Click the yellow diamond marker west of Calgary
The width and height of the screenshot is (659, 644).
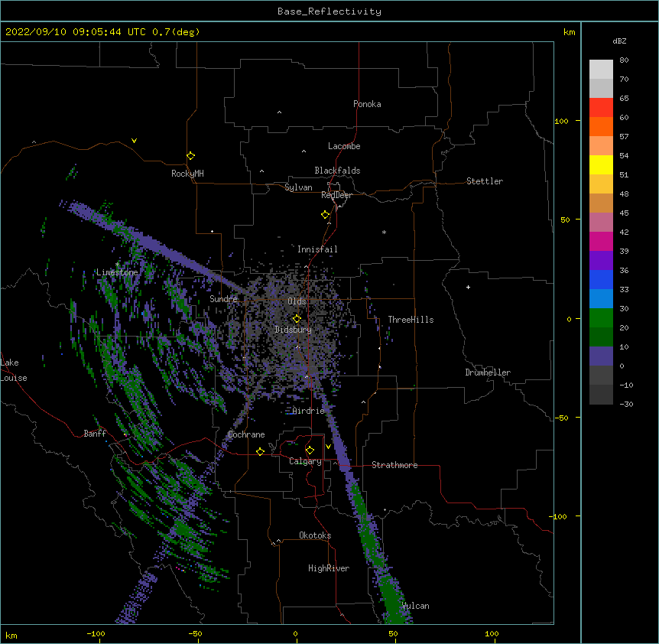(260, 451)
